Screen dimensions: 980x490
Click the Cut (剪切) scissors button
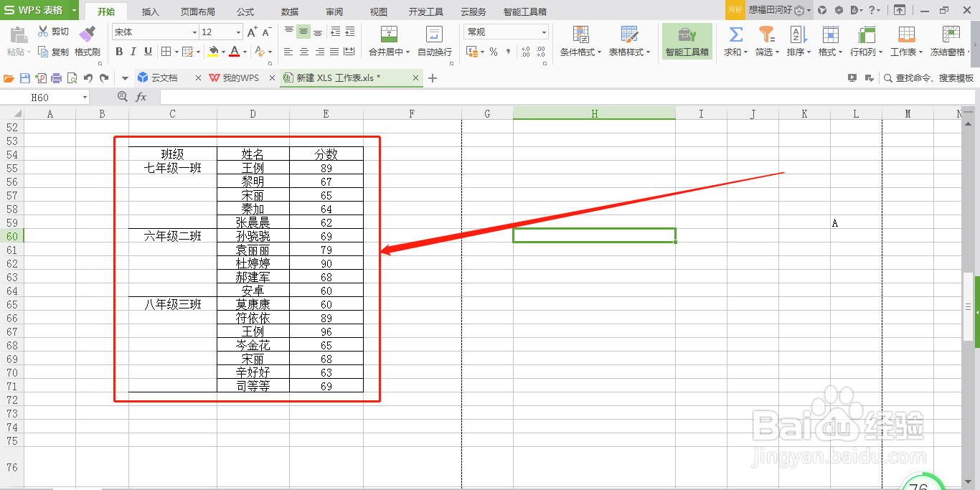(x=54, y=32)
